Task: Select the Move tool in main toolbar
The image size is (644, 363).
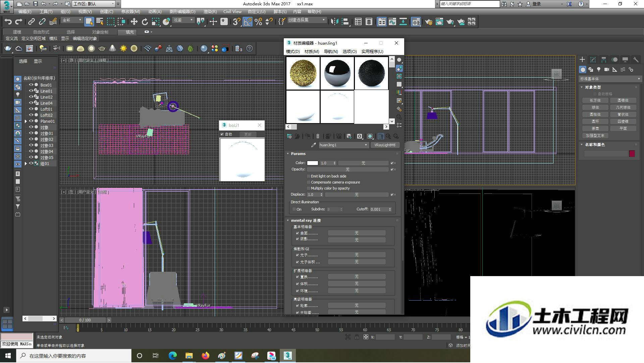Action: (x=134, y=22)
